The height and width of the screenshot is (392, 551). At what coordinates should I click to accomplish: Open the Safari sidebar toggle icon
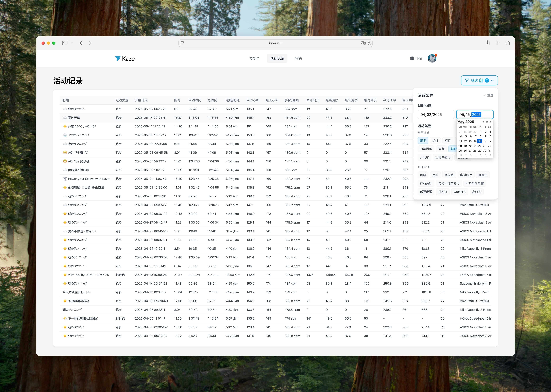pos(65,43)
